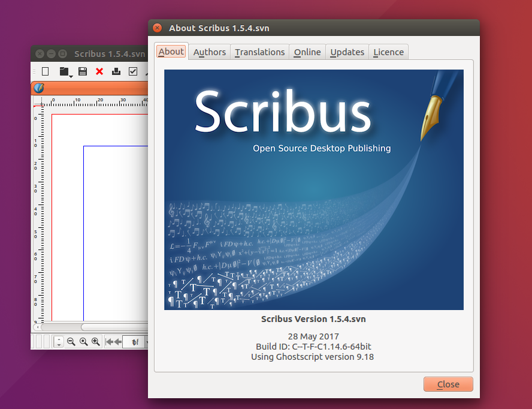The image size is (532, 409).
Task: View the Licence tab
Action: click(388, 52)
